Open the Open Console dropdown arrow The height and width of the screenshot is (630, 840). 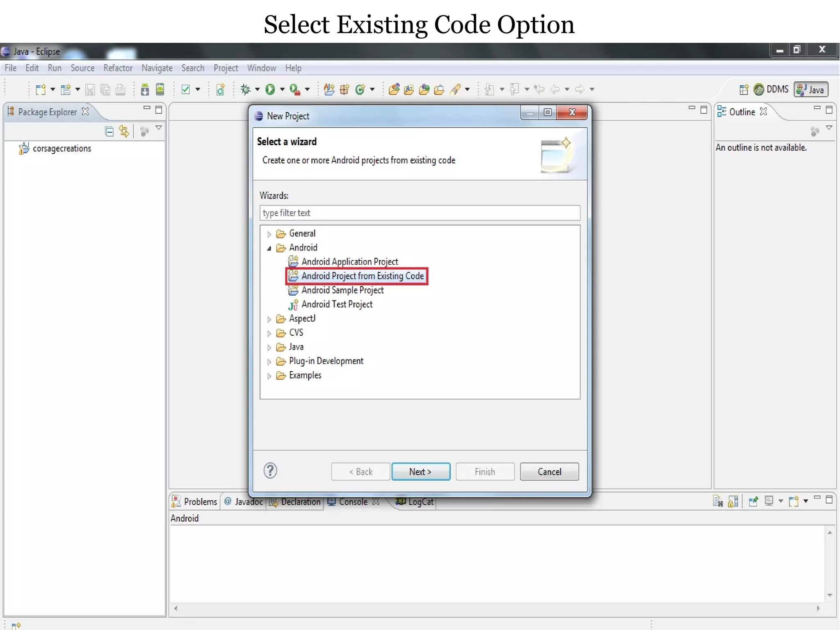tap(806, 501)
